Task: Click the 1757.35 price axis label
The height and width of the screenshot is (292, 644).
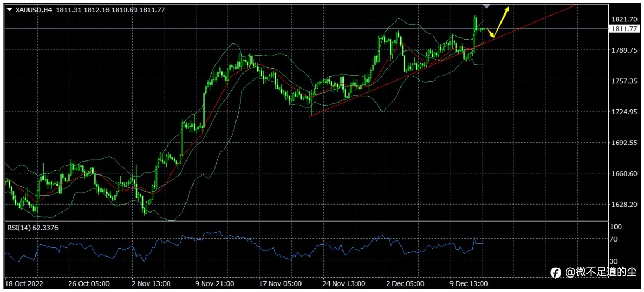Action: tap(624, 81)
